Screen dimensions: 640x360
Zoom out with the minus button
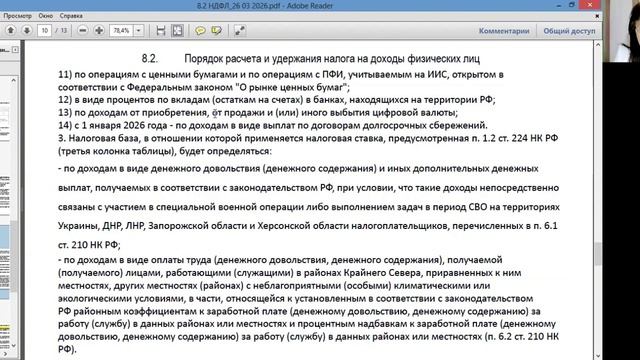pos(83,31)
